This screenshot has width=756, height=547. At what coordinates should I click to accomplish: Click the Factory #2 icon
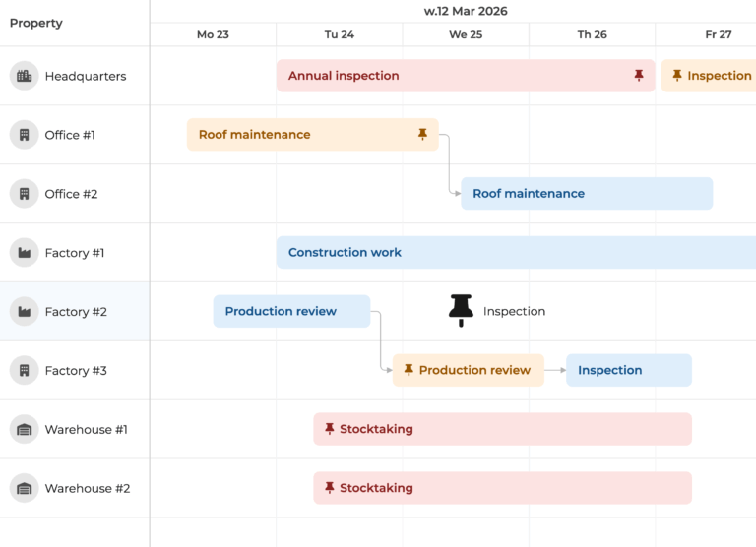click(x=25, y=312)
